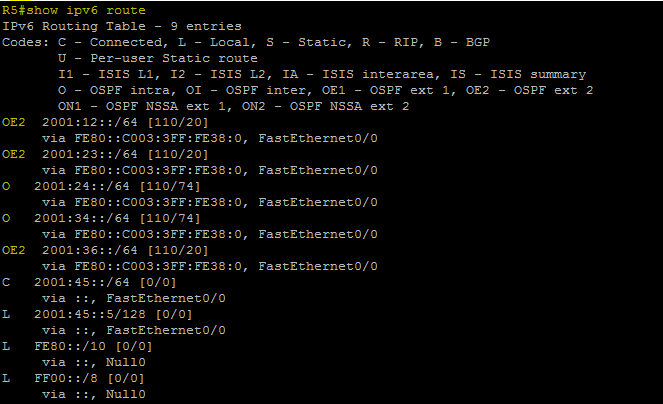This screenshot has width=663, height=404.
Task: Click the O code beside 2001:24::/64
Action: pyautogui.click(x=6, y=186)
